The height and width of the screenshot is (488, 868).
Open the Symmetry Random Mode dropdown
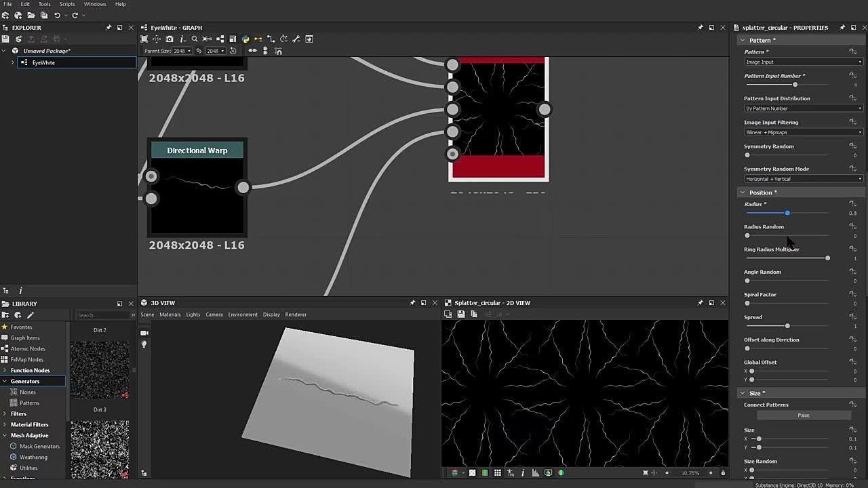click(x=803, y=179)
